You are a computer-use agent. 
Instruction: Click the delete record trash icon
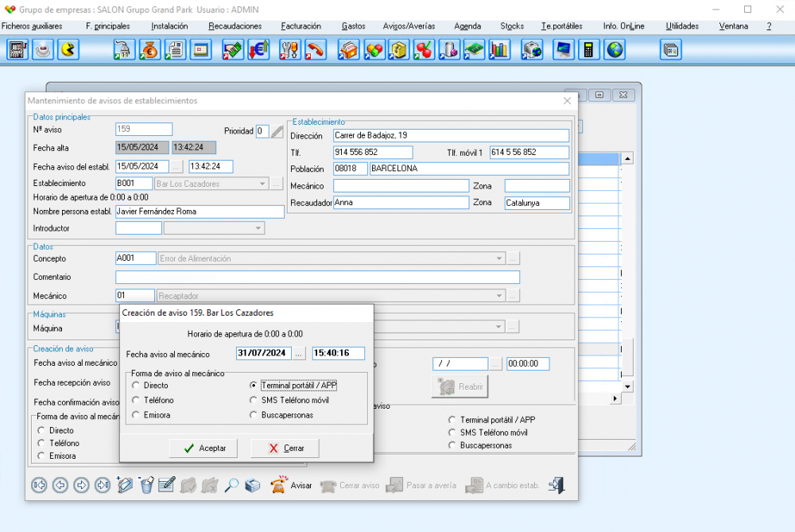pos(146,485)
